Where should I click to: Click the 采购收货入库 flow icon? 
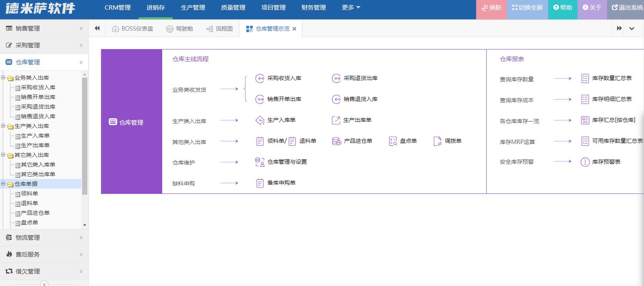260,78
